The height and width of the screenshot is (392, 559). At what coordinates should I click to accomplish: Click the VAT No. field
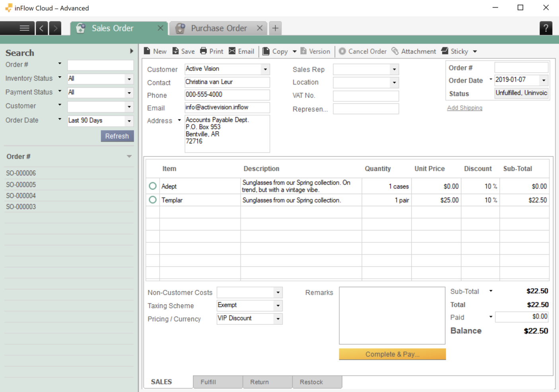click(366, 96)
